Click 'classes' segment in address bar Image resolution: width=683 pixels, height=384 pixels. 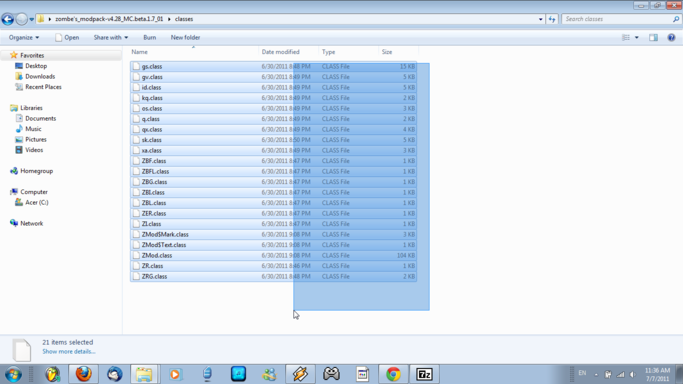pos(184,19)
